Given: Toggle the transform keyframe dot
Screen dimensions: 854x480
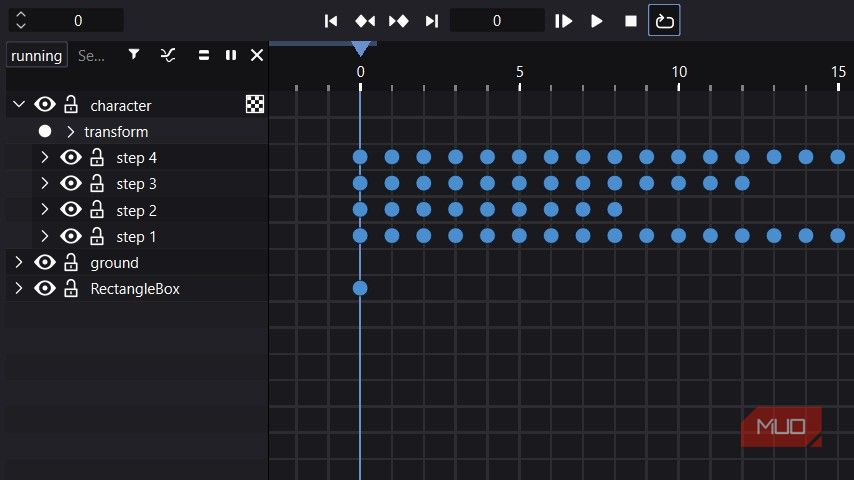Looking at the screenshot, I should 45,131.
